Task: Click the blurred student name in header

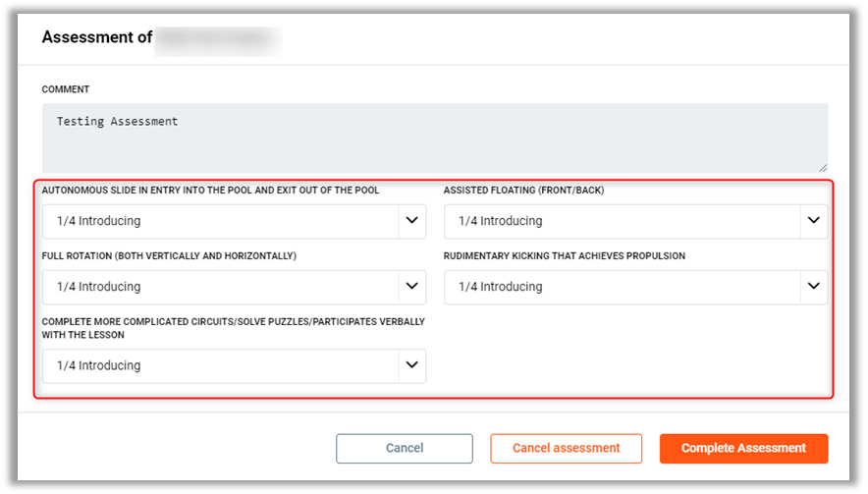Action: [x=218, y=38]
